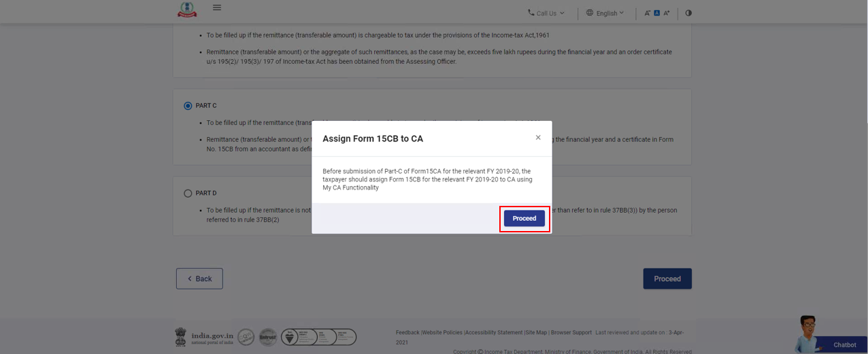868x354 pixels.
Task: Decrease font size with A- icon
Action: (x=648, y=13)
